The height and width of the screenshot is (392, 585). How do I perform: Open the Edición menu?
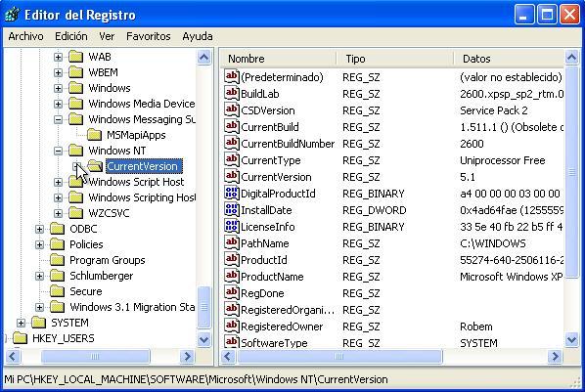[x=70, y=36]
